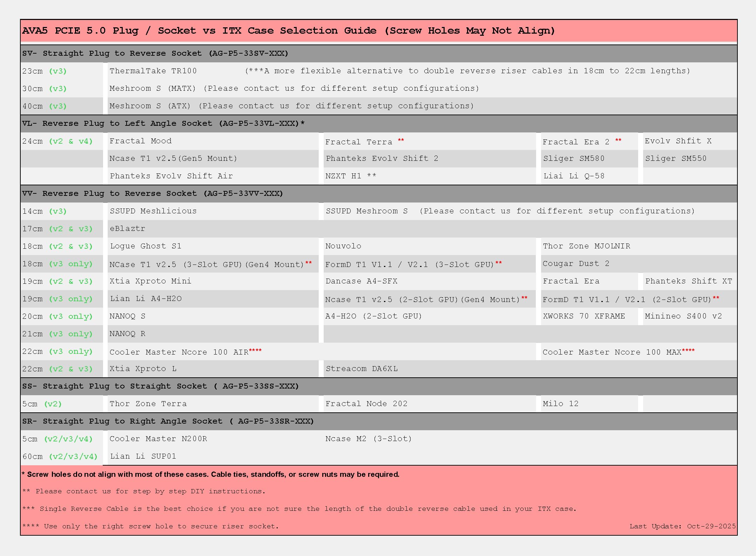Click the 40cm (v3) length cell
Screen dimensions: 756x556
pyautogui.click(x=44, y=106)
